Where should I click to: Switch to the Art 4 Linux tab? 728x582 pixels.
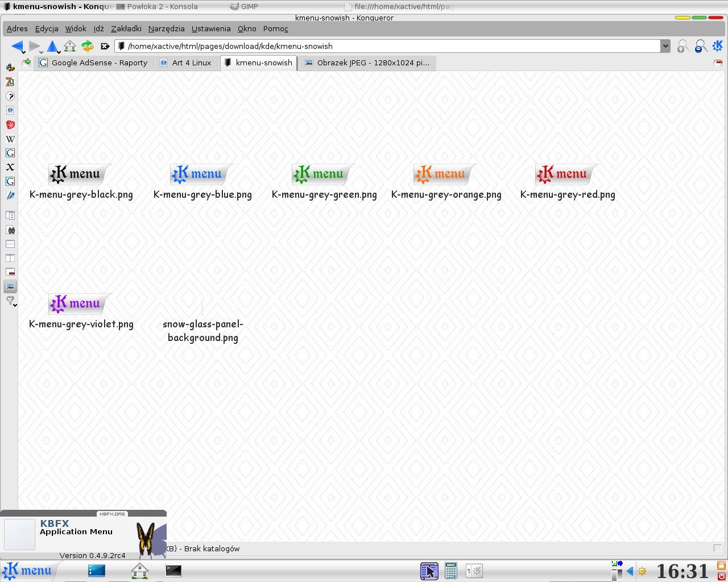[x=187, y=63]
